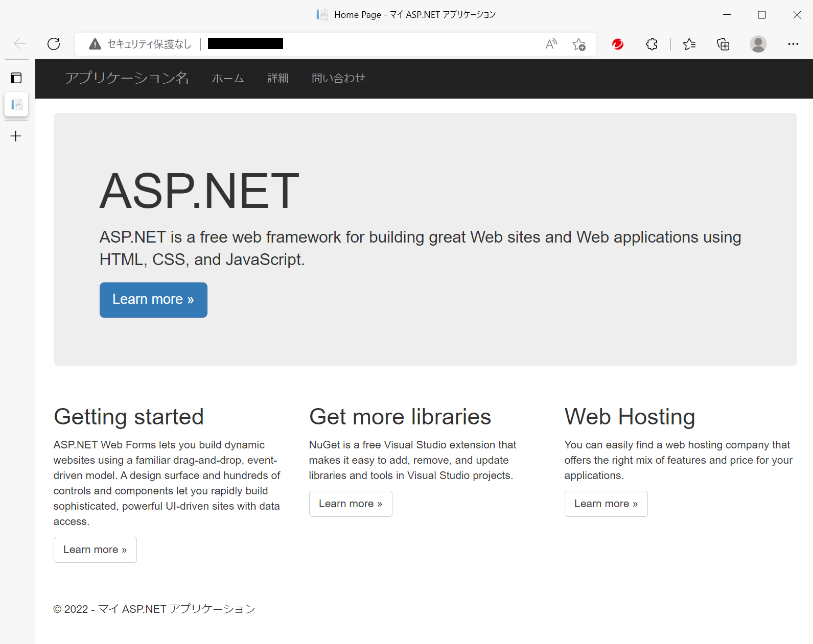Open the ホーム navigation item
813x644 pixels.
(228, 78)
